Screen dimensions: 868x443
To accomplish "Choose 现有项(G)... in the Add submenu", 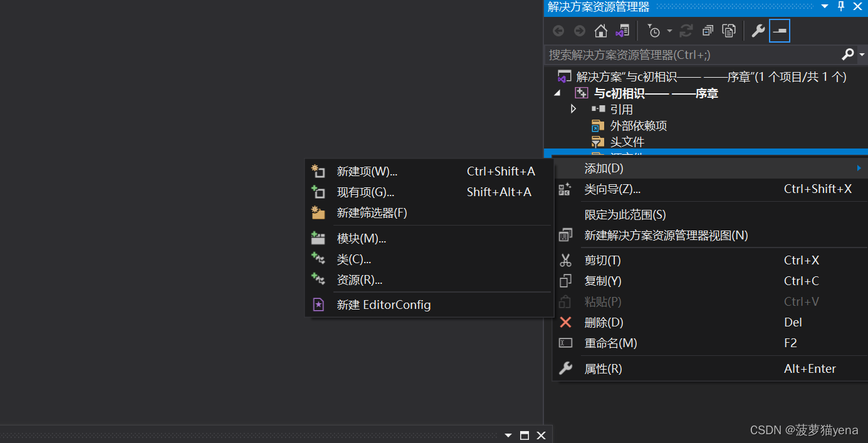I will pyautogui.click(x=429, y=192).
